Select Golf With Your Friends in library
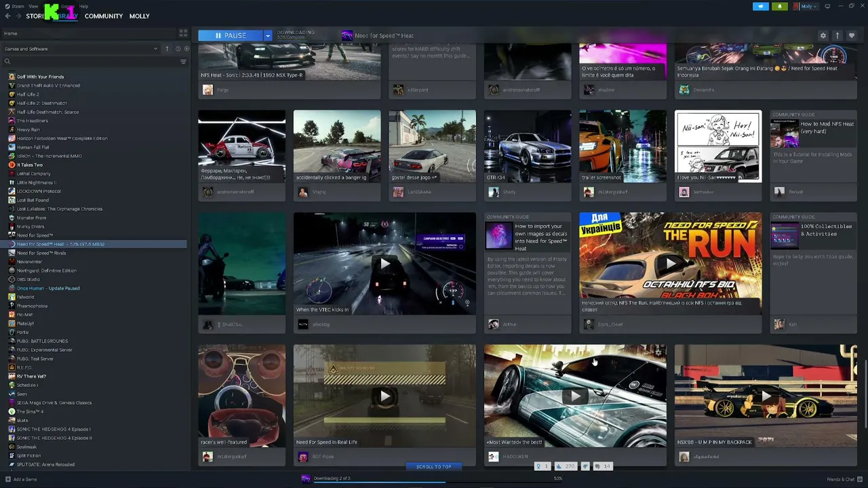Image resolution: width=868 pixels, height=488 pixels. pos(40,77)
